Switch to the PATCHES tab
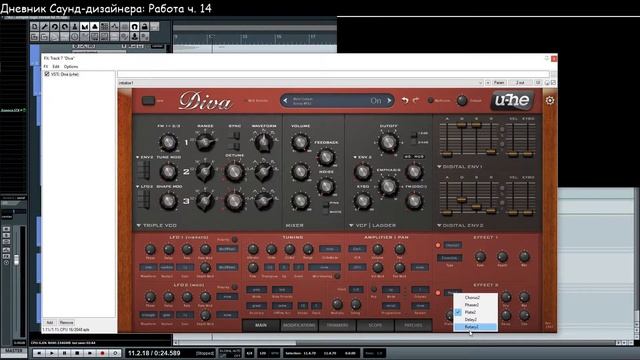 tap(413, 325)
